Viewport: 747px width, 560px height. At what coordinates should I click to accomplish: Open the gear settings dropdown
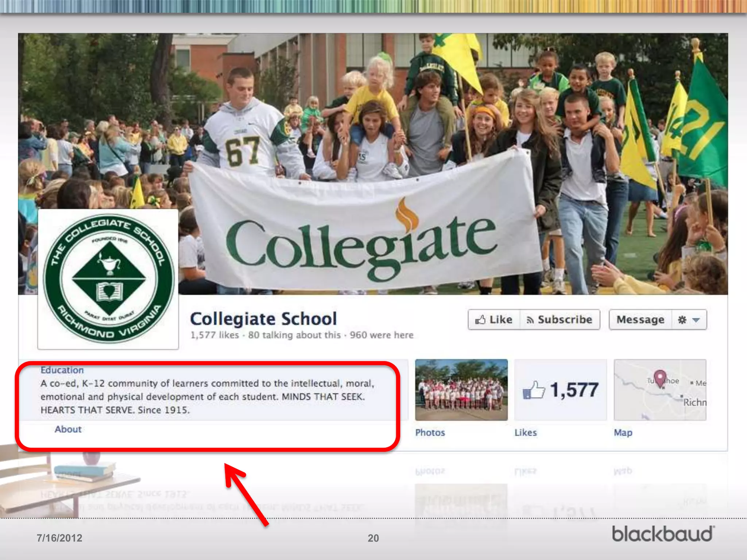pos(682,320)
